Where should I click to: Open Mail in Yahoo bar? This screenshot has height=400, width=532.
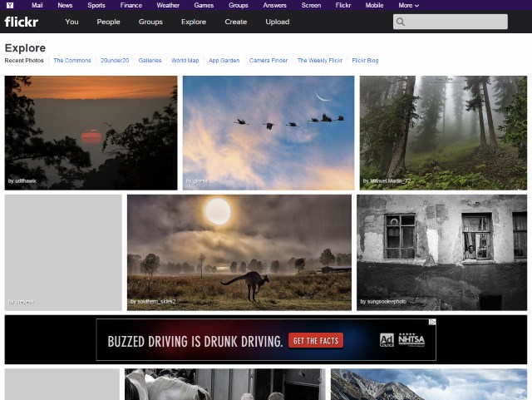37,6
